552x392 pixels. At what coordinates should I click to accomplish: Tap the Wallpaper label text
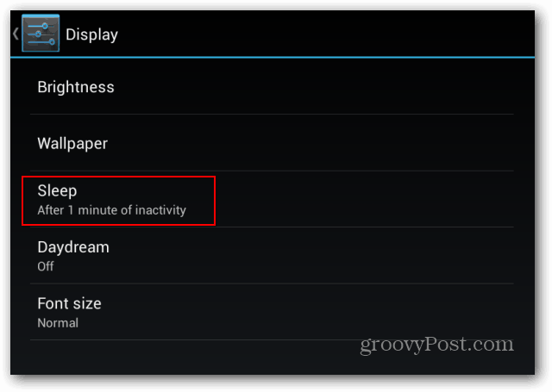72,143
